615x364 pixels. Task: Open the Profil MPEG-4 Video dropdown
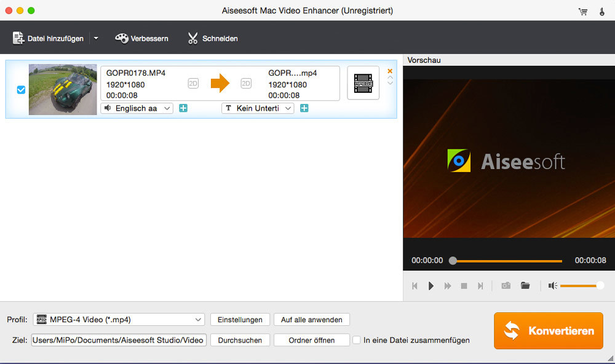(x=119, y=320)
